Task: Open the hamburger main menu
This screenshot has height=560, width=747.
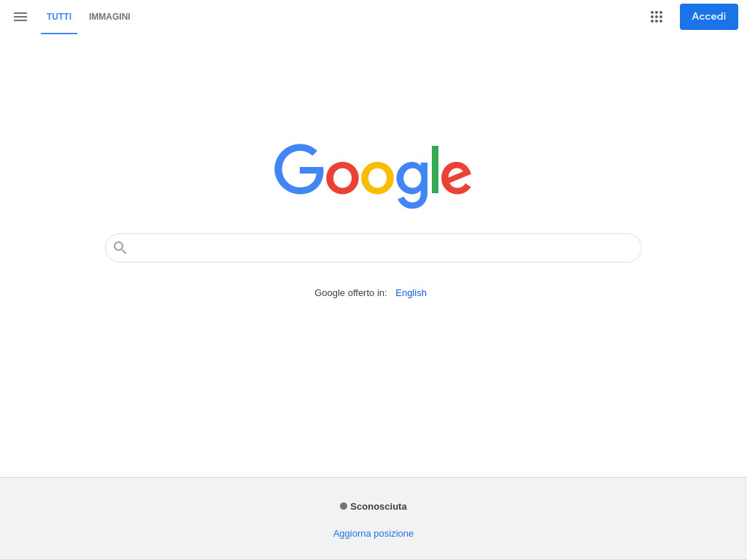Action: tap(20, 17)
